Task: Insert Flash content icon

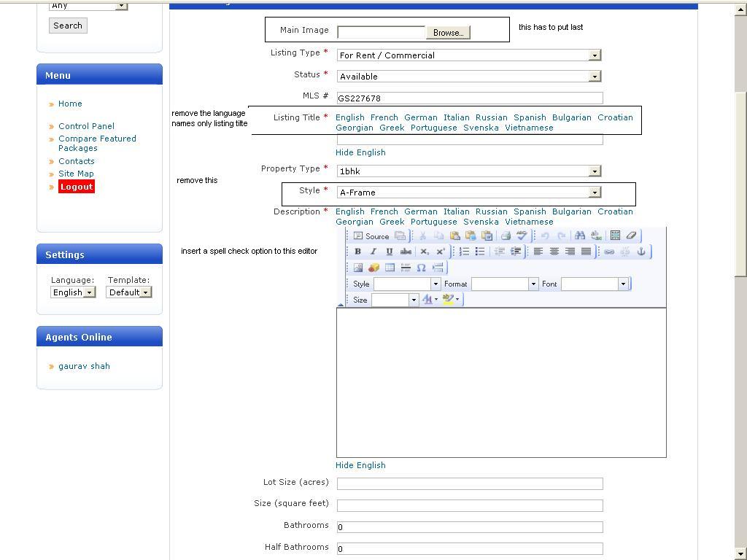Action: click(x=374, y=268)
